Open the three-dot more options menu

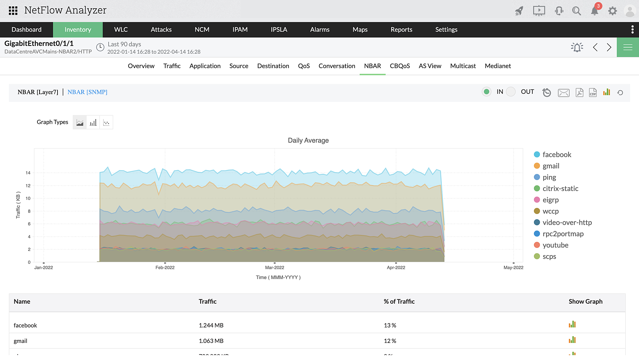[x=632, y=29]
